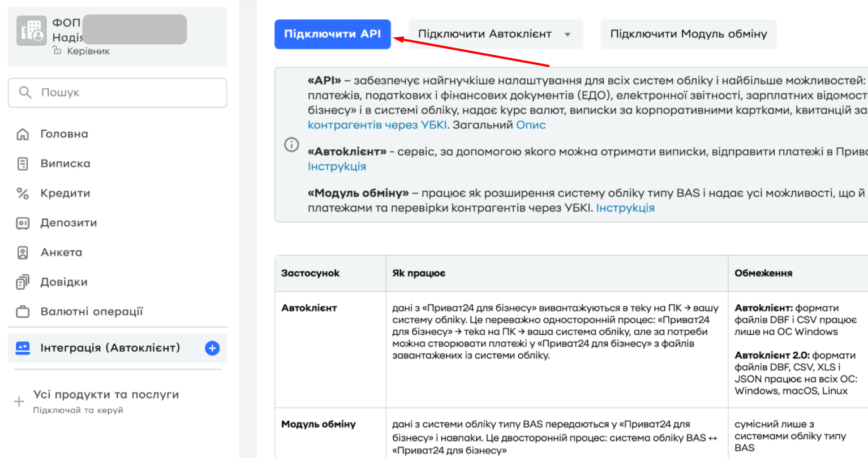868x458 pixels.
Task: Click the Головна home icon
Action: (23, 134)
